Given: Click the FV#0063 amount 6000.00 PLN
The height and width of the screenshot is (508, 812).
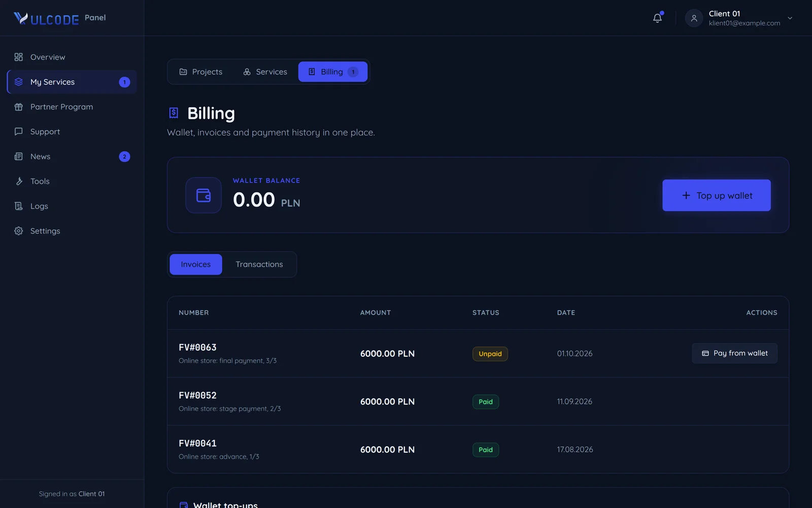Looking at the screenshot, I should (x=387, y=354).
